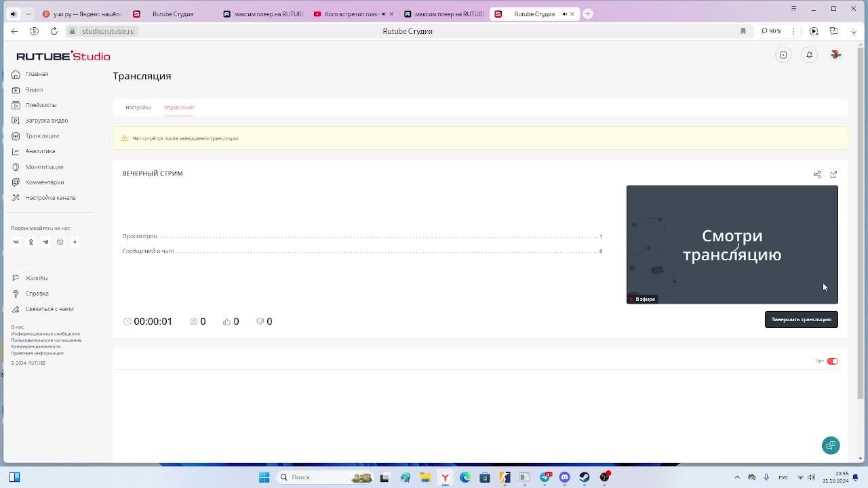Click the yellow chat warning banner

click(x=480, y=138)
